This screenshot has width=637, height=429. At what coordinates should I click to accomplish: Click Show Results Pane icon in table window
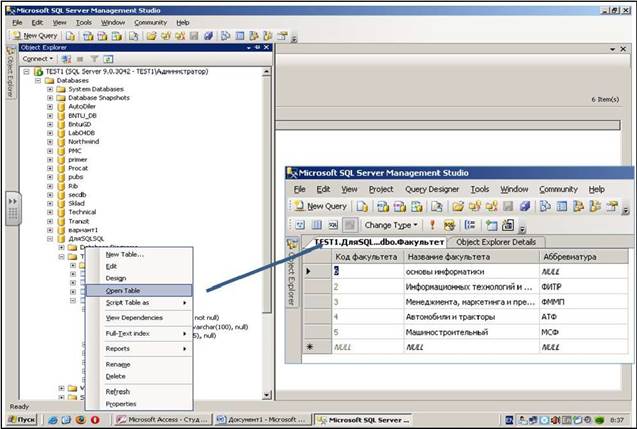(x=350, y=225)
